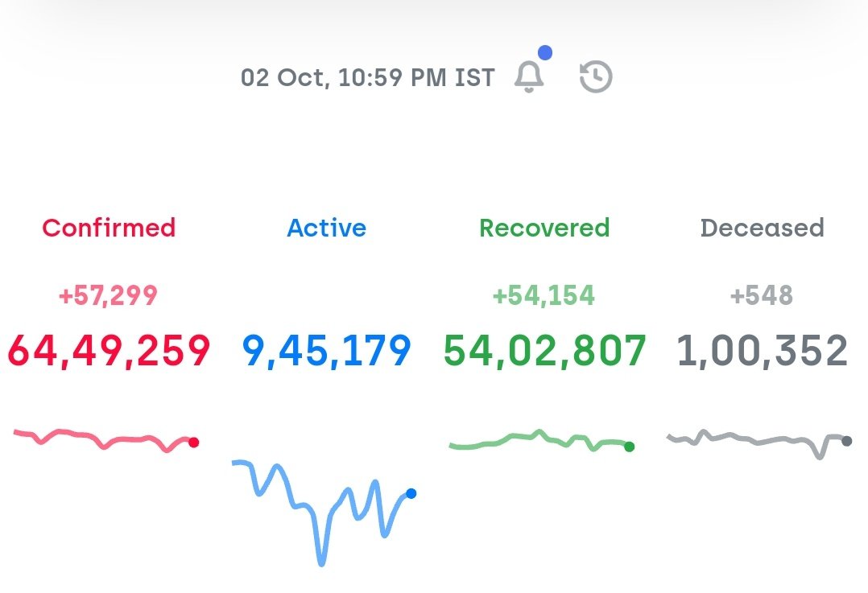Switch to the Deceased tab
868x593 pixels.
tap(763, 228)
